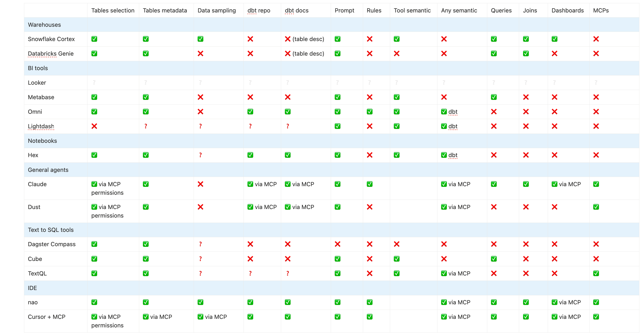Click Claude MCPs green checkmark
The image size is (644, 335).
tap(596, 184)
